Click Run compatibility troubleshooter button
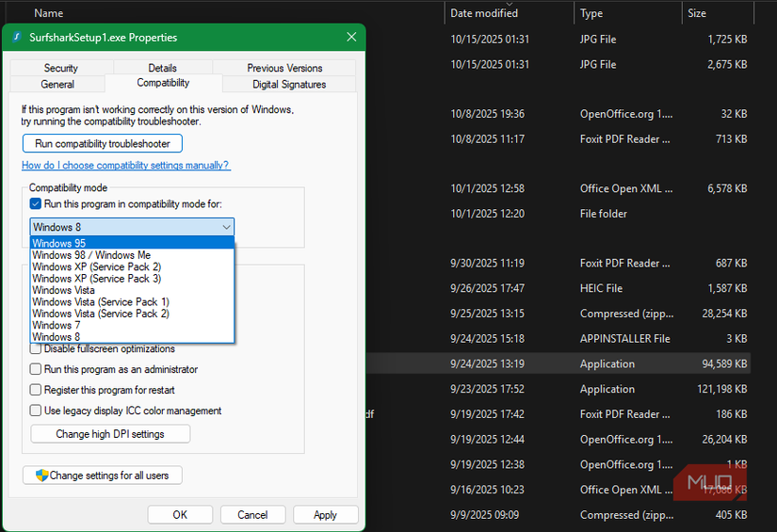777x532 pixels. point(102,144)
